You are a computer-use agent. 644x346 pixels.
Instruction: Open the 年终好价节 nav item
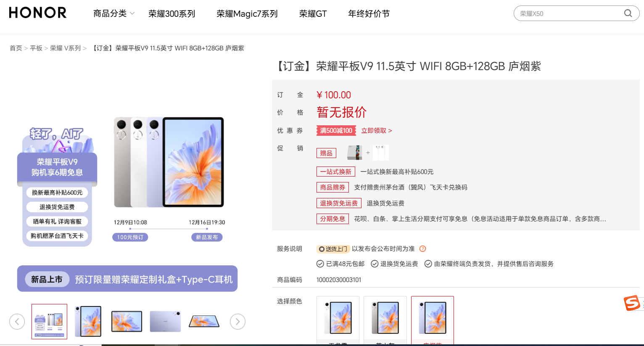pyautogui.click(x=369, y=13)
